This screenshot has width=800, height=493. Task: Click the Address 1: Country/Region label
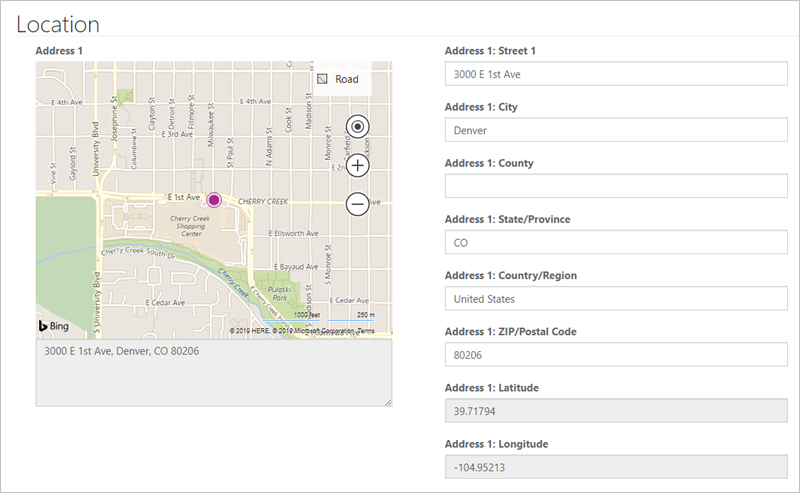(x=511, y=276)
